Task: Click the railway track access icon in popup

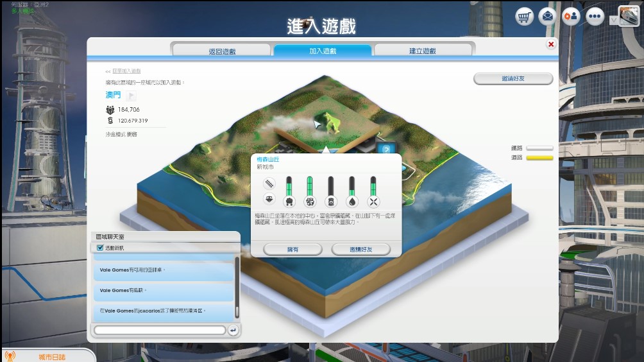Action: pos(269,184)
